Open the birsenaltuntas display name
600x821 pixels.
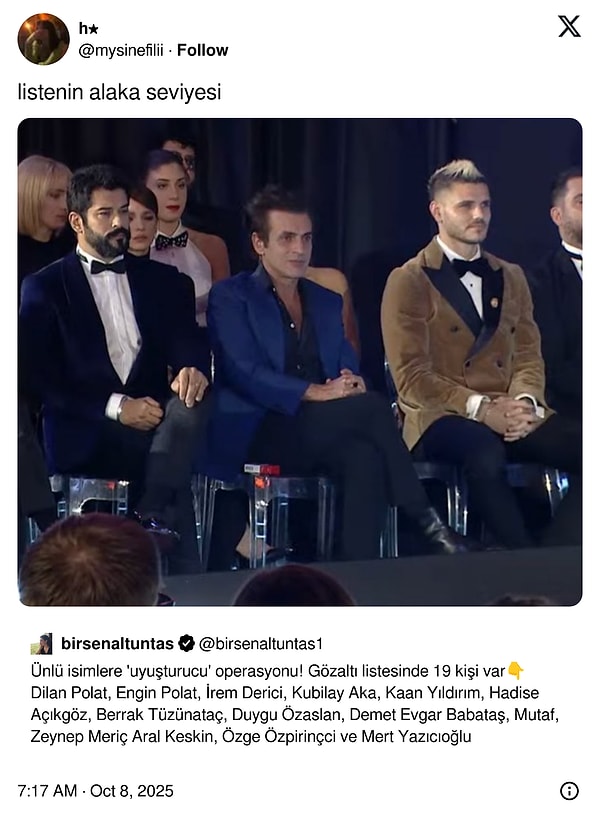pos(117,644)
